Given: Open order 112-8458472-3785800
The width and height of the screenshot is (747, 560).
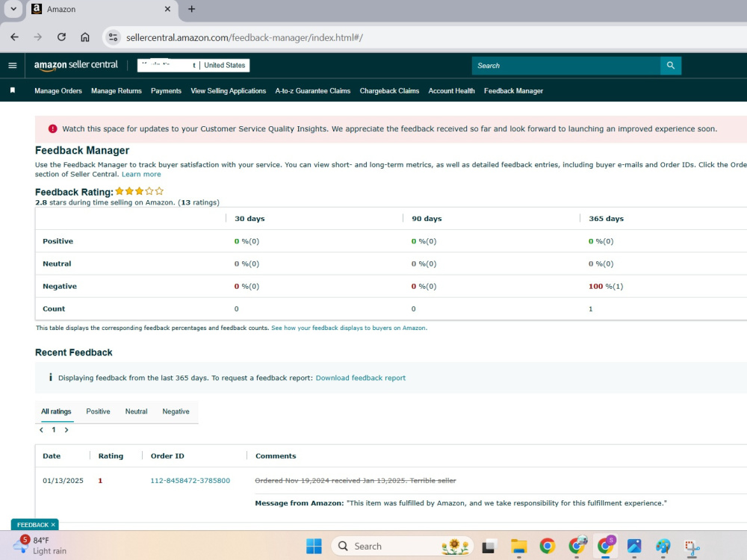Looking at the screenshot, I should pyautogui.click(x=190, y=480).
